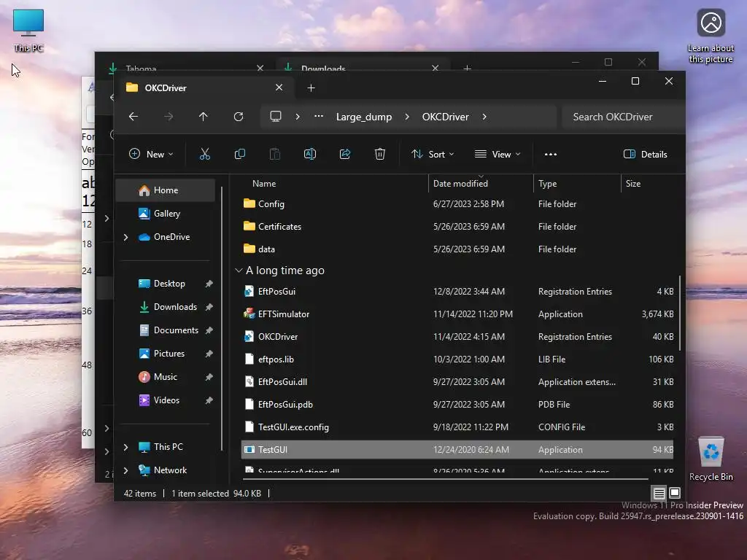Open Gallery in navigation pane

(166, 214)
